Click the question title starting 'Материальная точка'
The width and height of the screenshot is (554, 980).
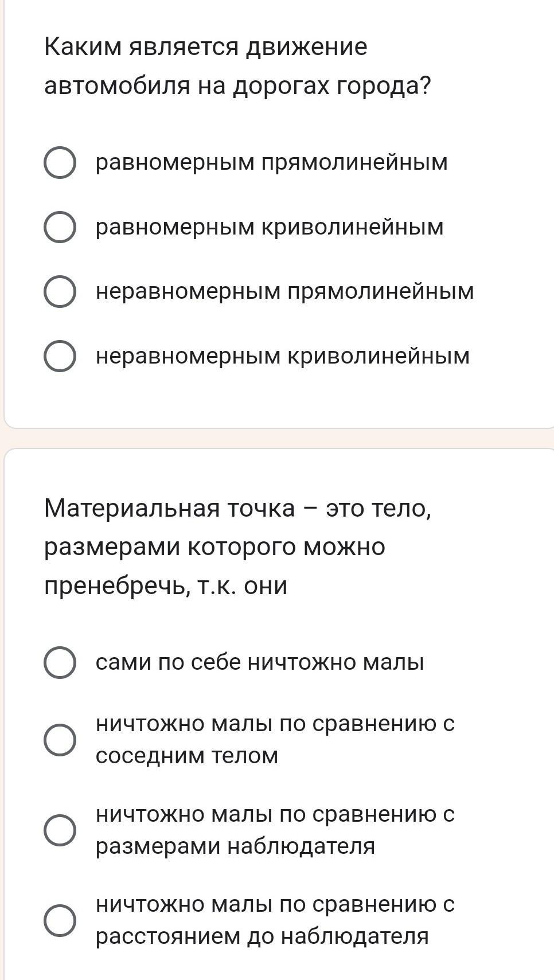(x=237, y=547)
